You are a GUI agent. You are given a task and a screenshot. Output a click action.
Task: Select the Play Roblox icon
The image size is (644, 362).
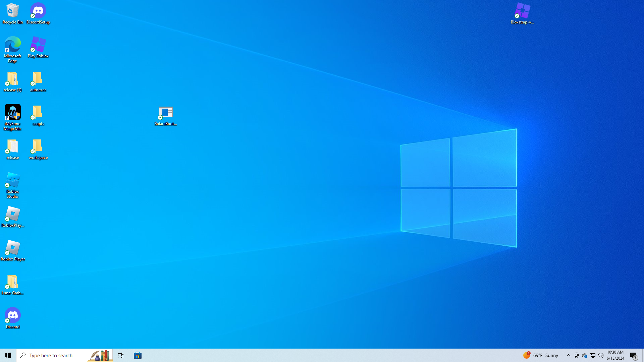click(x=38, y=47)
